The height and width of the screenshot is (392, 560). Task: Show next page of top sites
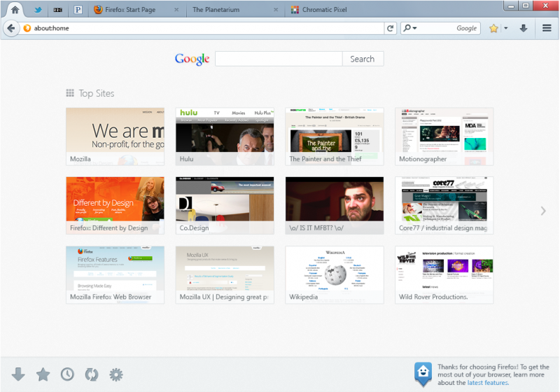click(x=543, y=211)
